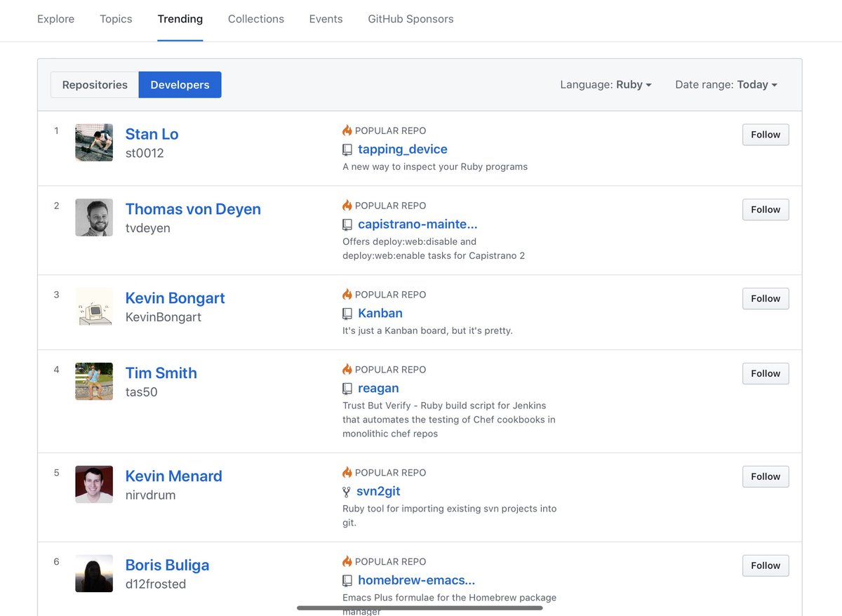Follow Boris Buliga
Screen dimensions: 842x616
(766, 566)
